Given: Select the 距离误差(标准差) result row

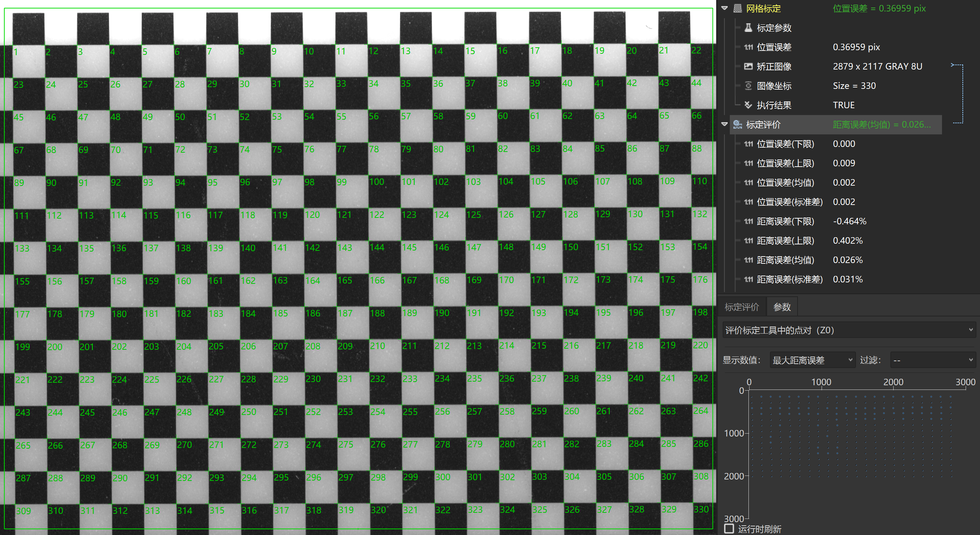Looking at the screenshot, I should point(789,280).
